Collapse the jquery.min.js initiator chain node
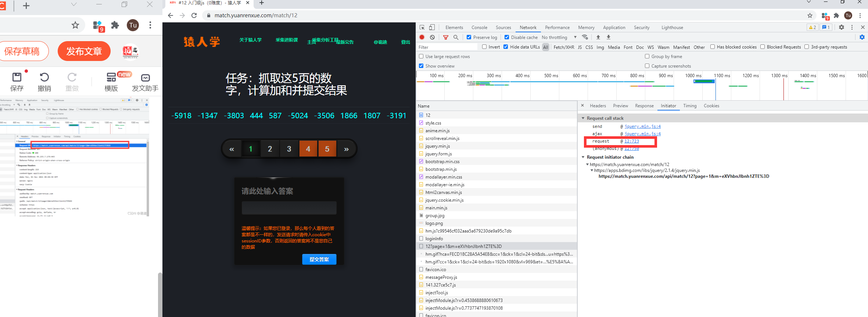This screenshot has height=317, width=868. 592,170
